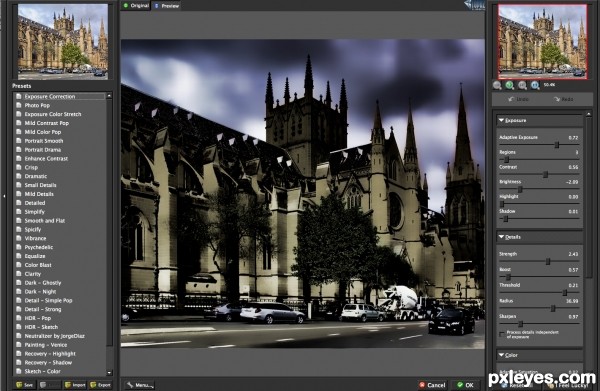Click the HDR - Pop preset icon
600x391 pixels.
pos(18,318)
